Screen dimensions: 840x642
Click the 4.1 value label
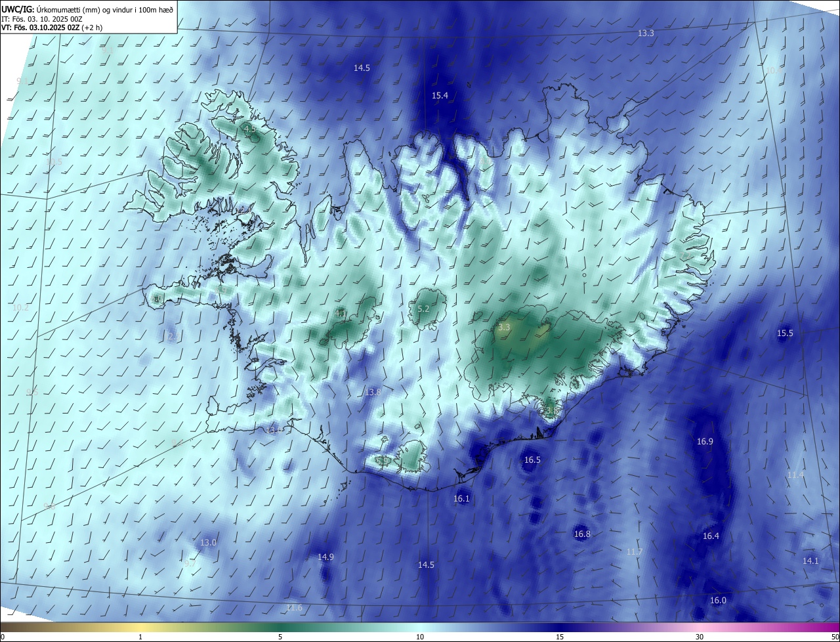click(340, 313)
